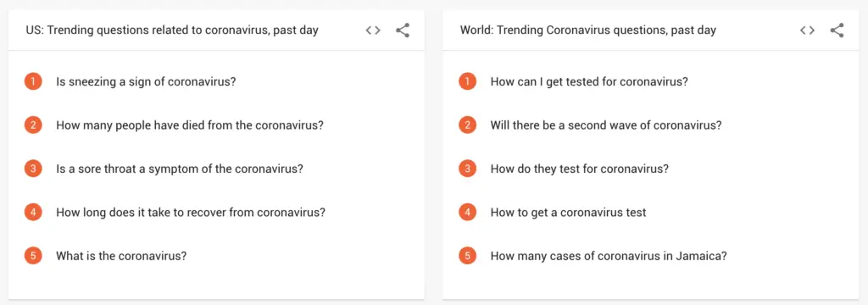This screenshot has height=305, width=868.
Task: Open 'How long does it take to recover' question
Action: coord(191,213)
